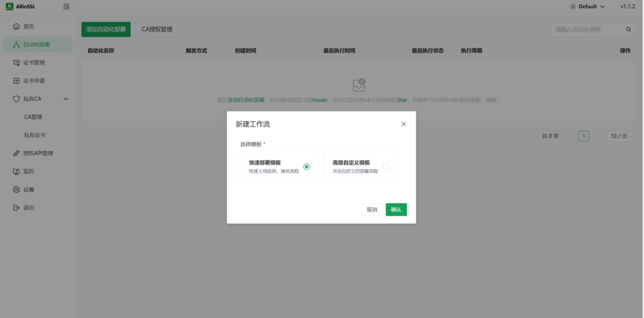Click the logout icon beside 退出

[16, 207]
